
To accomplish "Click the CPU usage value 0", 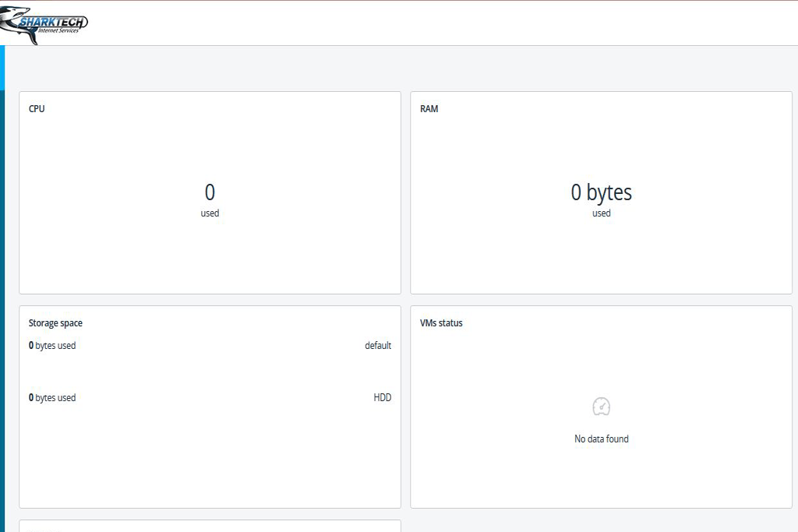I will coord(210,192).
